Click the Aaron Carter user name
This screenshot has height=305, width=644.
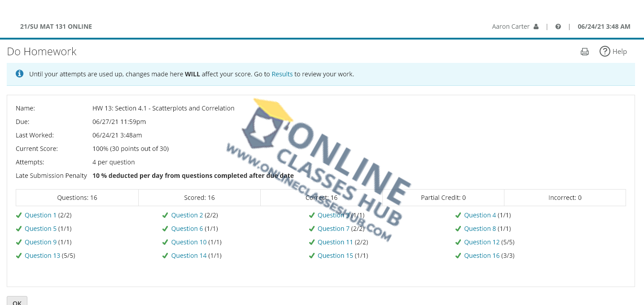511,27
